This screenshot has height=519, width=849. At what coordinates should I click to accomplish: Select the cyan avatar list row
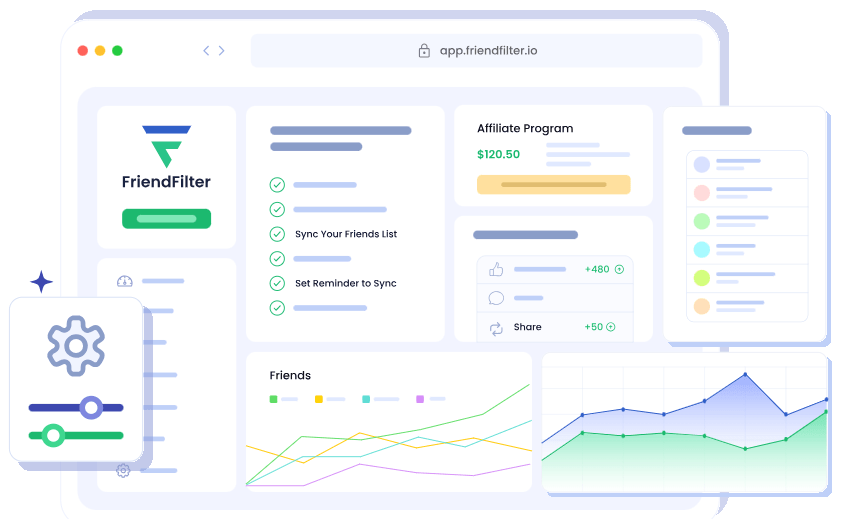pyautogui.click(x=747, y=249)
